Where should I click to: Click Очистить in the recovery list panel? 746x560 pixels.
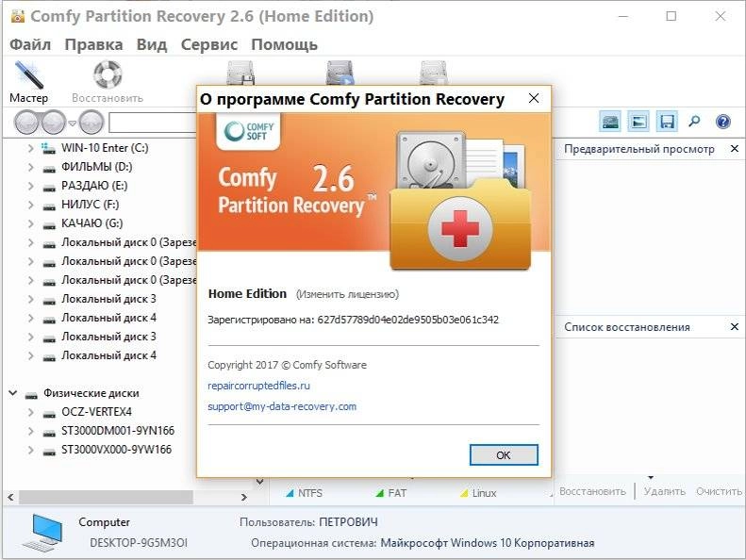(x=719, y=491)
